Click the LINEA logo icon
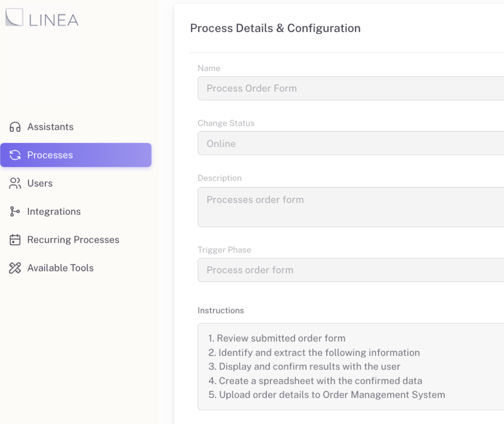The image size is (504, 424). tap(14, 17)
